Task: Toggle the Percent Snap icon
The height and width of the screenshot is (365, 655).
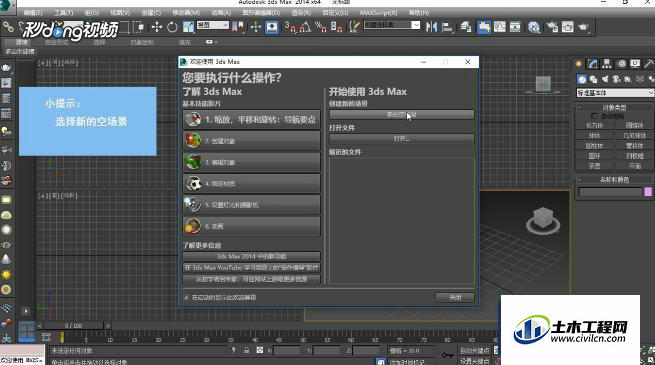Action: point(321,28)
